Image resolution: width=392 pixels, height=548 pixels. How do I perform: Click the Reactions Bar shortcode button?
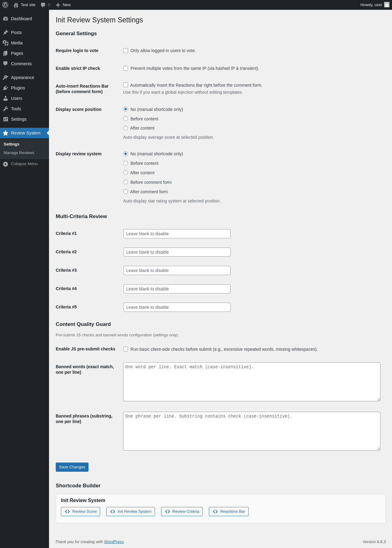click(x=229, y=512)
